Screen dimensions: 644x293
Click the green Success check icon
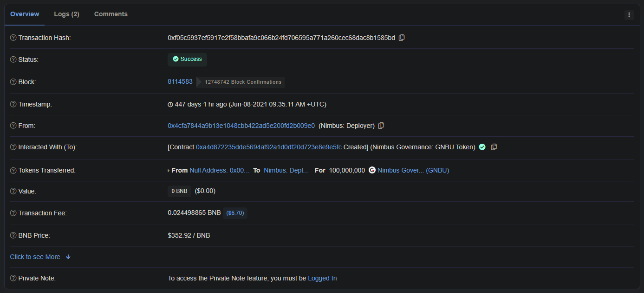click(176, 59)
